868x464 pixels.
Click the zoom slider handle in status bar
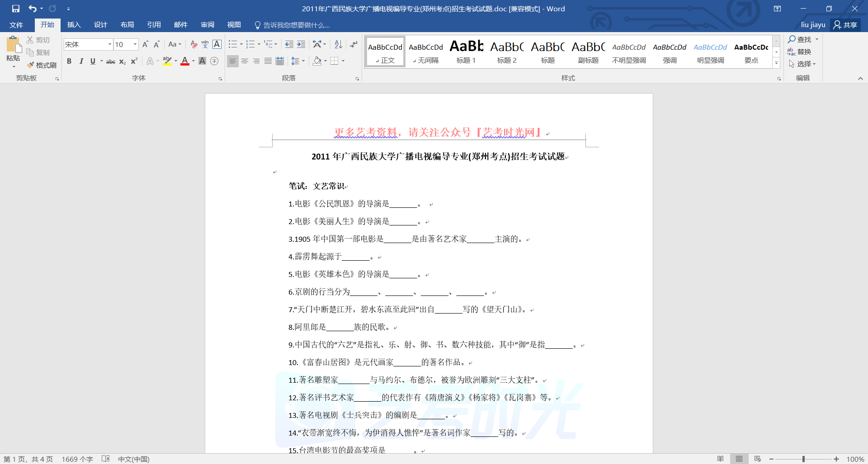803,459
